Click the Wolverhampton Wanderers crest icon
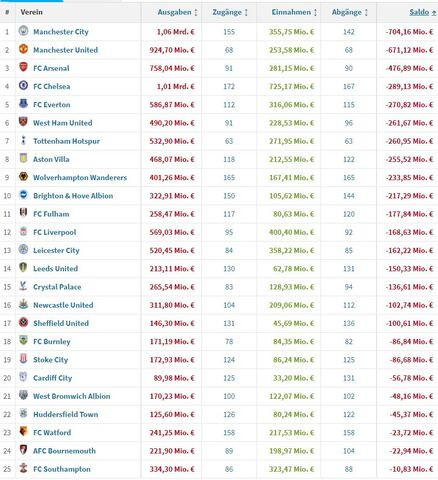Image resolution: width=438 pixels, height=480 pixels. (x=23, y=177)
